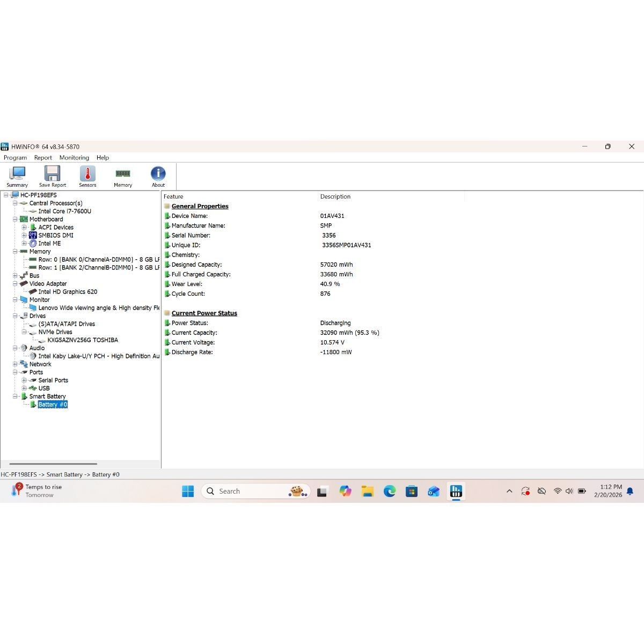Click the Wear Level 40.9 % value

(330, 284)
